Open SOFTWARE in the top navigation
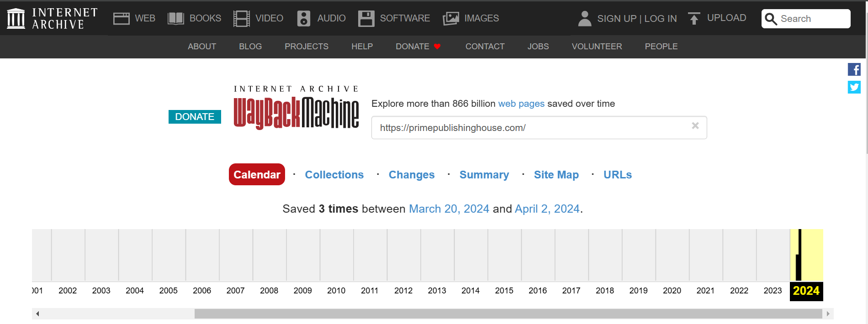Image resolution: width=868 pixels, height=324 pixels. 405,18
